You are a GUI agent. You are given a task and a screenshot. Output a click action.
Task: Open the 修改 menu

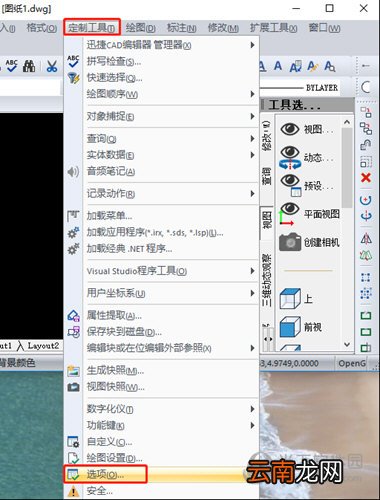click(x=223, y=28)
